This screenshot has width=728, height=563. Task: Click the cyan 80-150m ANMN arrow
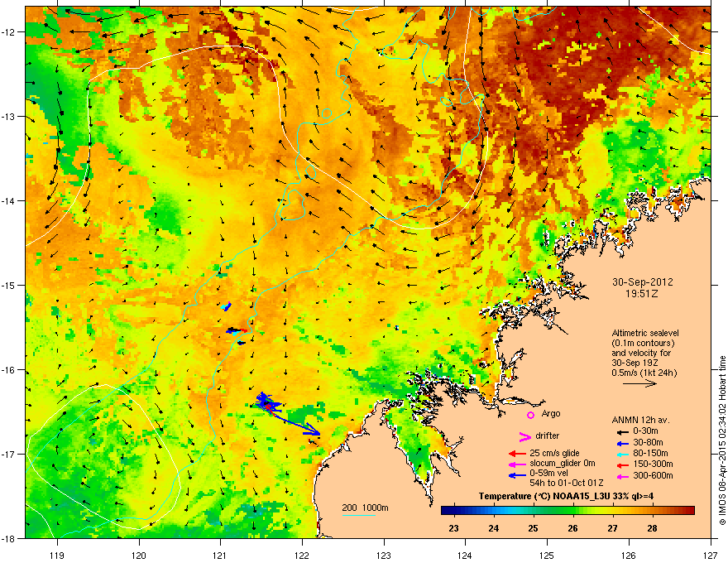pyautogui.click(x=621, y=454)
